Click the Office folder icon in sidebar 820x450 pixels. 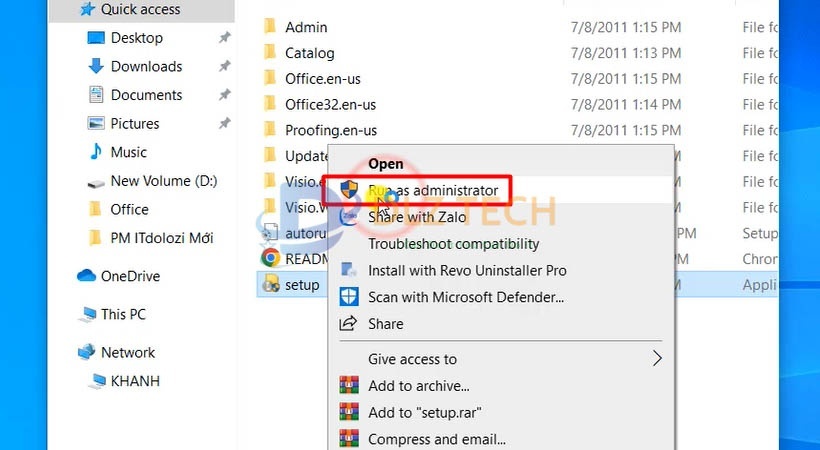[x=95, y=209]
